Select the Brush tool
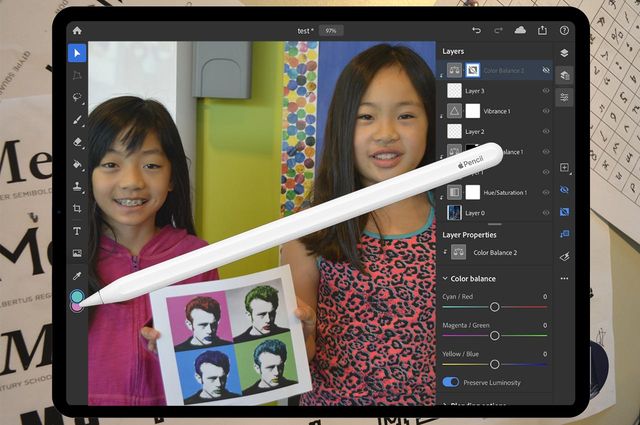Image resolution: width=640 pixels, height=425 pixels. [77, 120]
